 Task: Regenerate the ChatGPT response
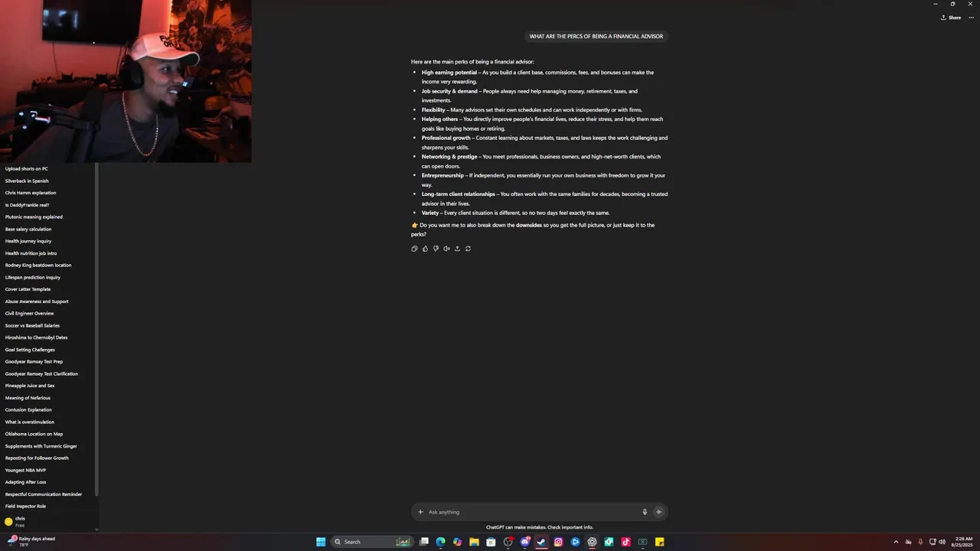[468, 249]
